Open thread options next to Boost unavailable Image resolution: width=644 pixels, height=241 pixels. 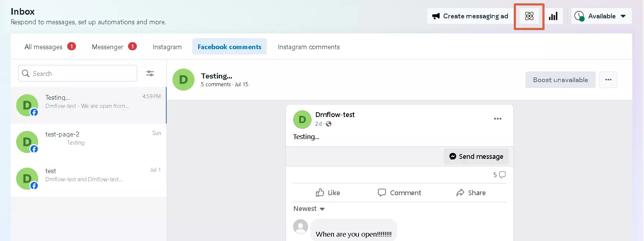608,80
